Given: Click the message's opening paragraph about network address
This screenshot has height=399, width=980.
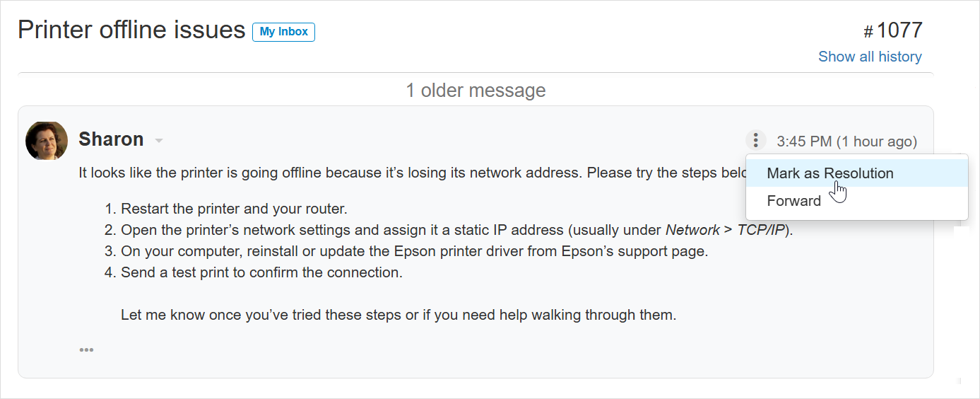Looking at the screenshot, I should tap(410, 173).
